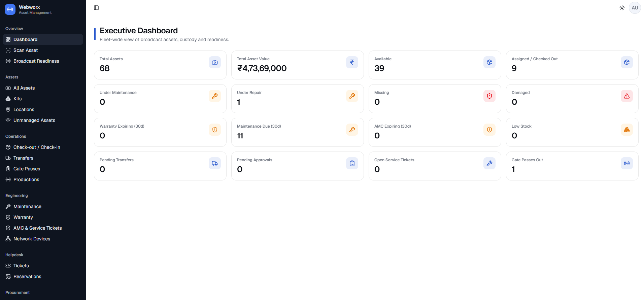The width and height of the screenshot is (644, 300).
Task: Navigate to Productions
Action: 43,179
